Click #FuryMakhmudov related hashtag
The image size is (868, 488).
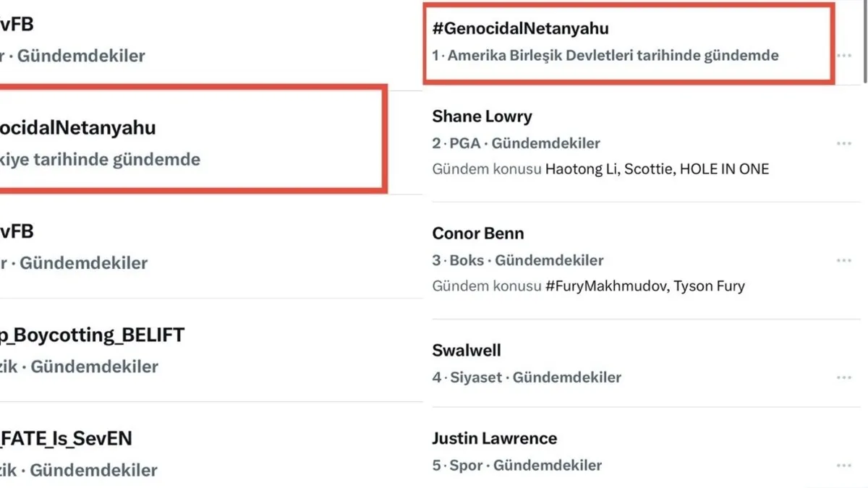tap(605, 286)
